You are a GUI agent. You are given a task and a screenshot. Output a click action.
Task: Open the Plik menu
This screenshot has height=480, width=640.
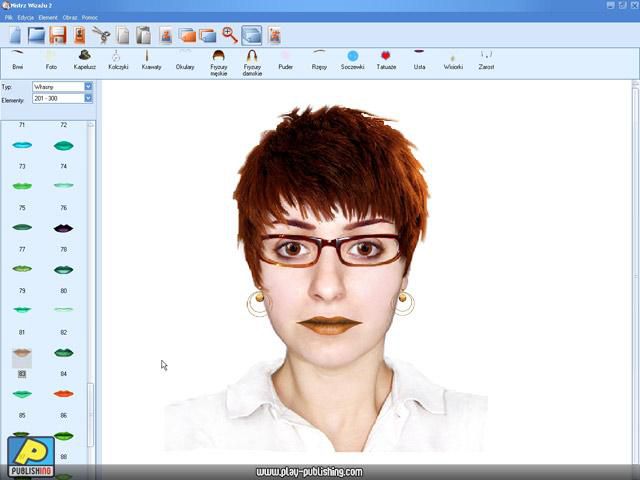pos(9,17)
